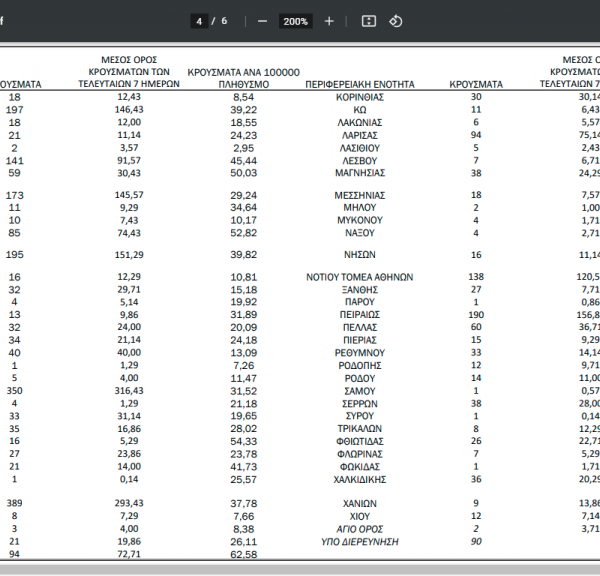600x576 pixels.
Task: Select the ΚΡΟΥΣΜΑΤΑ header above value 30
Action: (476, 84)
